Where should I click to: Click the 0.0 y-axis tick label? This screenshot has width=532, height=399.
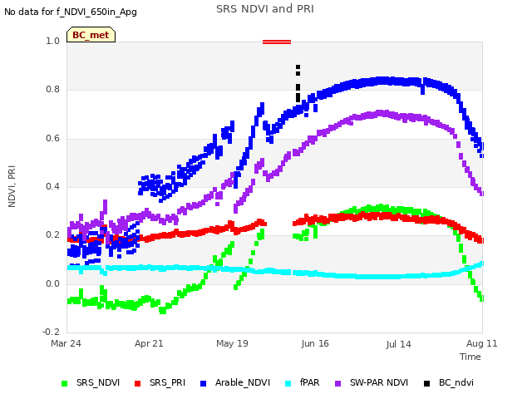tap(52, 283)
